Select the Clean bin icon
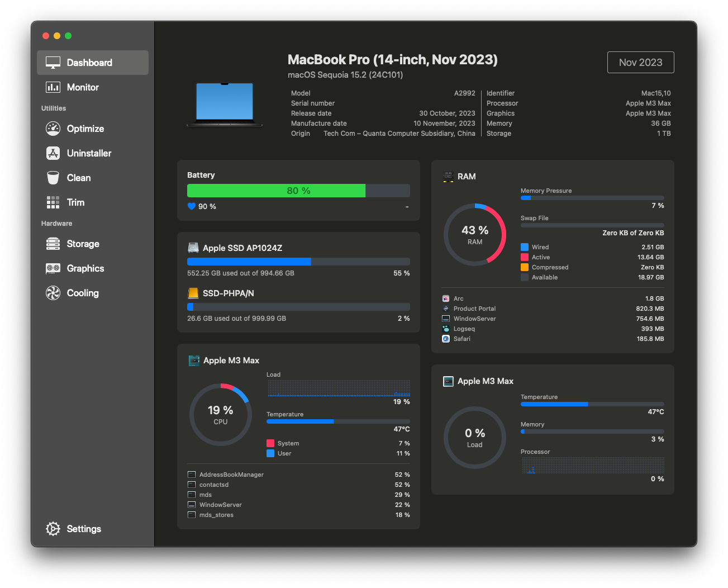 [53, 178]
